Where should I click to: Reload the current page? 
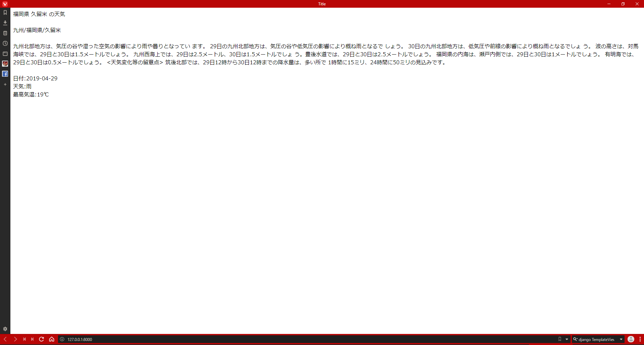[x=42, y=339]
